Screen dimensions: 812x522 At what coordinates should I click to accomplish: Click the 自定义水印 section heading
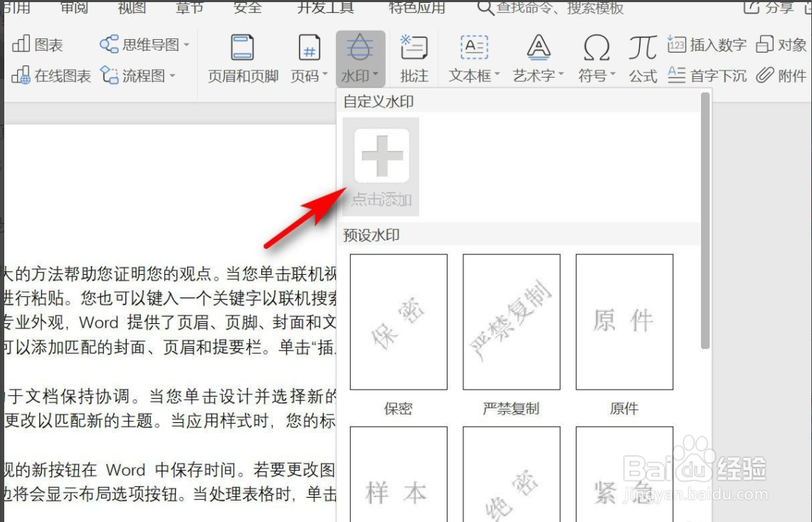(x=379, y=102)
